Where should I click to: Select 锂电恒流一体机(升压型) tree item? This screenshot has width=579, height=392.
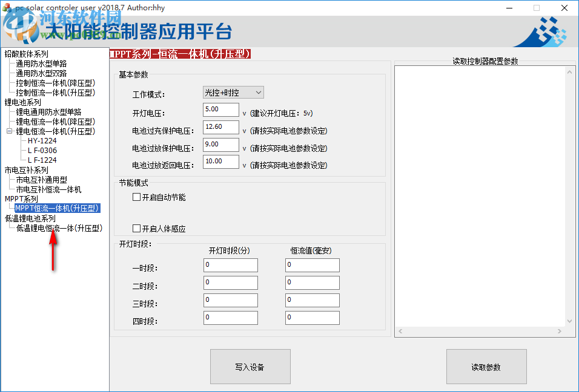click(55, 131)
